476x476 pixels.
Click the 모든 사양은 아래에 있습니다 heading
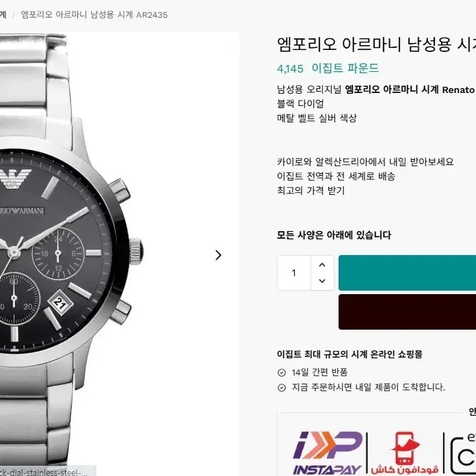(x=334, y=235)
